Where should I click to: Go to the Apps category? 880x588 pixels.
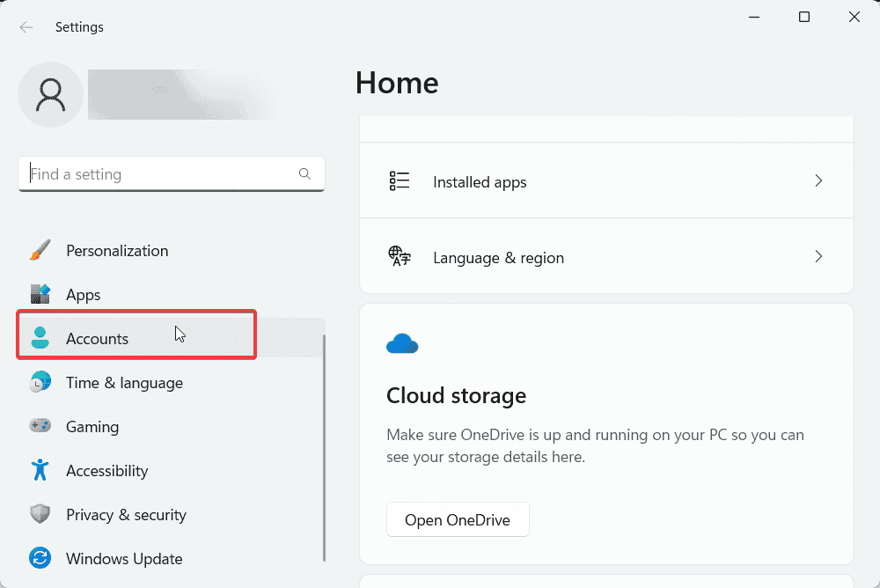(x=172, y=294)
